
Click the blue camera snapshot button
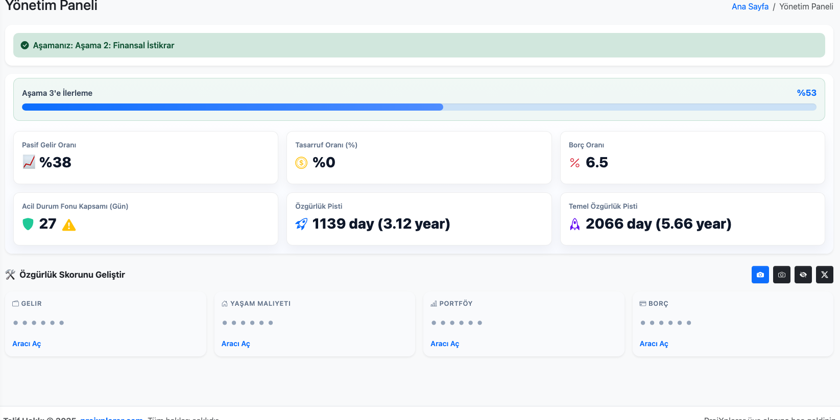coord(760,275)
